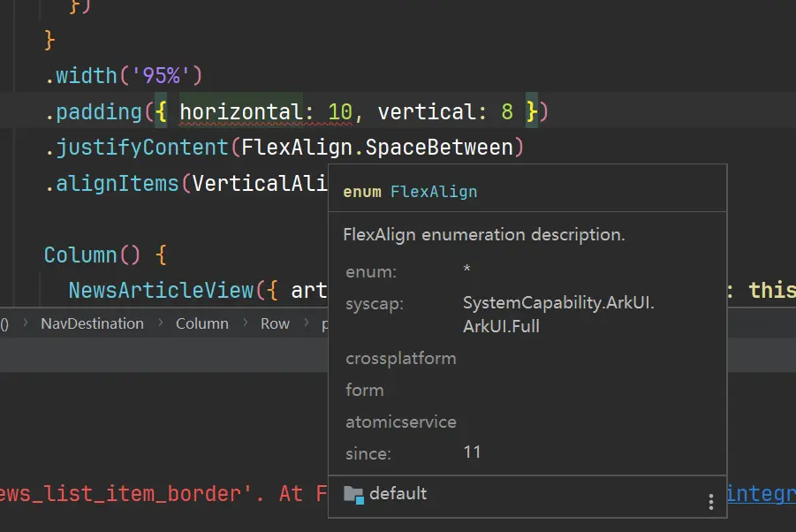
Task: Click the three-dot more options icon in popup
Action: pos(711,501)
